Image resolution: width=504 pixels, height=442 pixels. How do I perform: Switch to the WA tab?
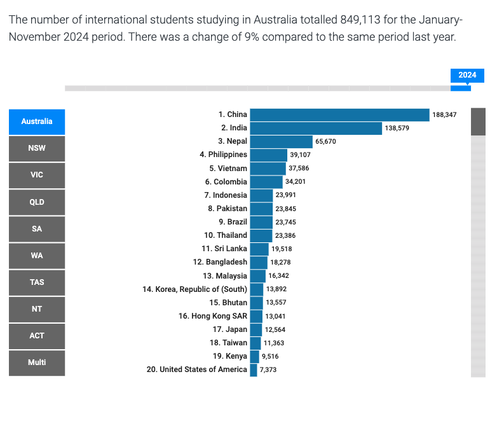click(37, 256)
